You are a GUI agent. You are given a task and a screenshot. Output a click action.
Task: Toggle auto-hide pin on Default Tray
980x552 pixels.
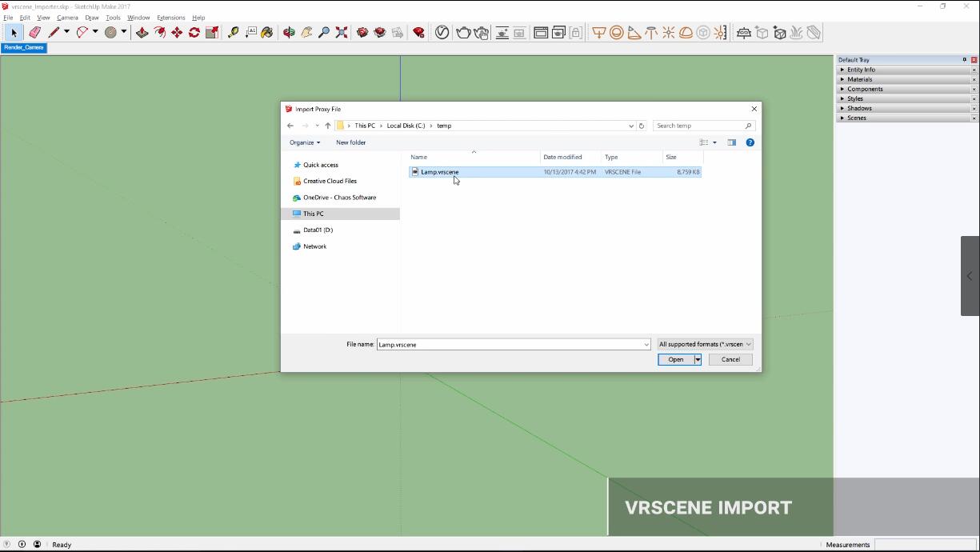(964, 60)
